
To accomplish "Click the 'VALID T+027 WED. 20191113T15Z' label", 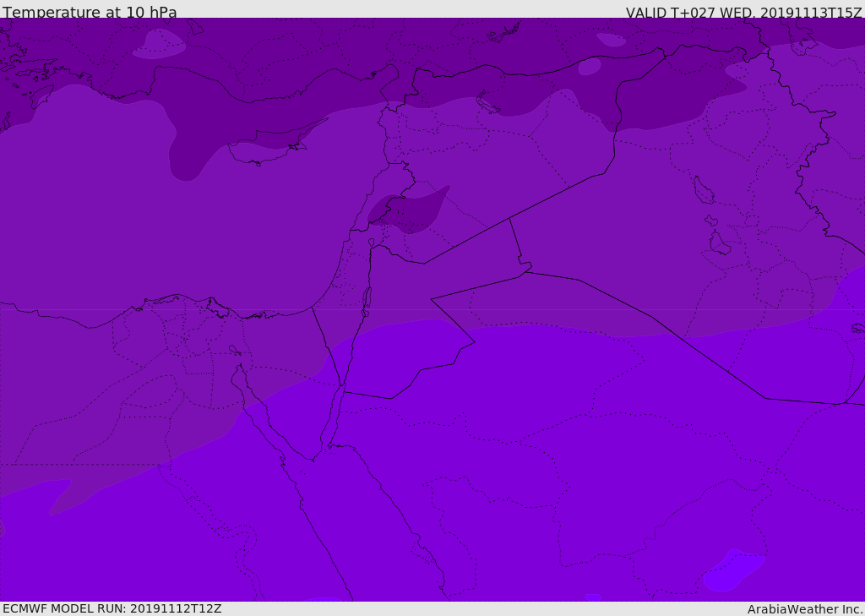I will (743, 13).
